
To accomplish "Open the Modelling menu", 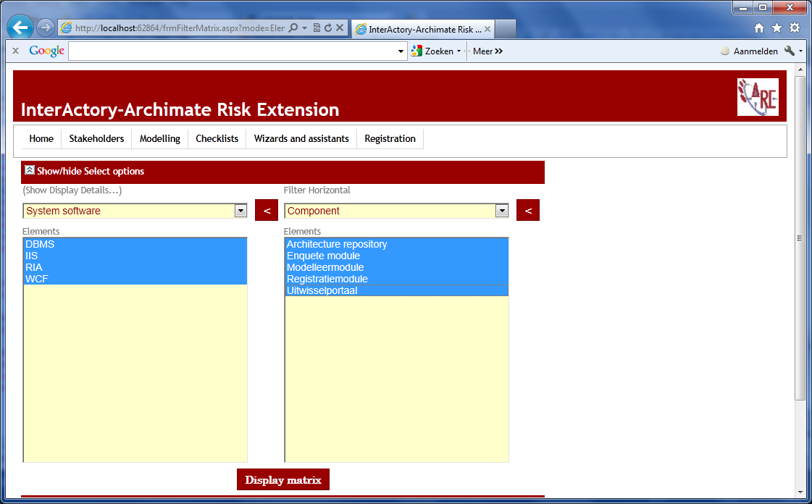I will tap(160, 138).
